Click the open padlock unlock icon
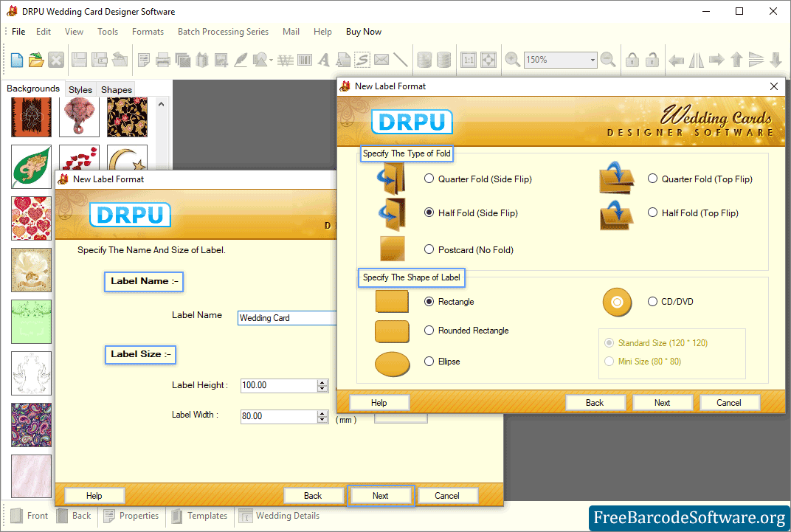 [652, 60]
